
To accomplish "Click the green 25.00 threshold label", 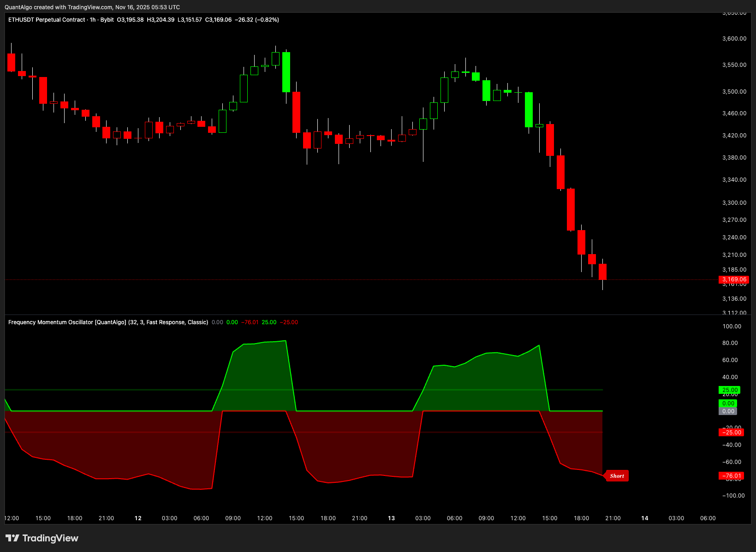I will pos(730,390).
